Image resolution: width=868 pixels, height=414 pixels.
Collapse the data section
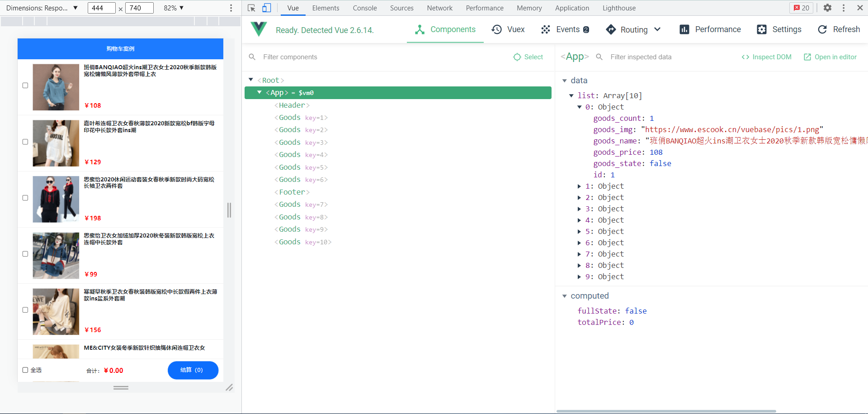[564, 81]
